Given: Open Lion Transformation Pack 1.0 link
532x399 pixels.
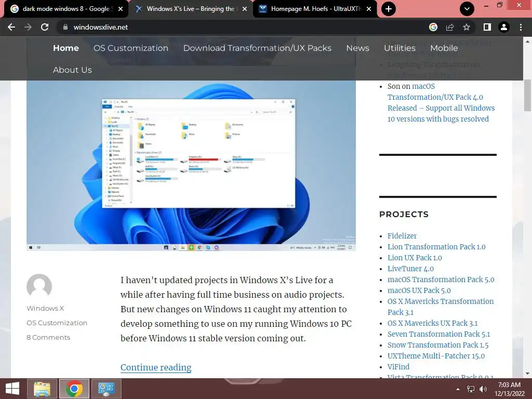Looking at the screenshot, I should click(x=436, y=247).
